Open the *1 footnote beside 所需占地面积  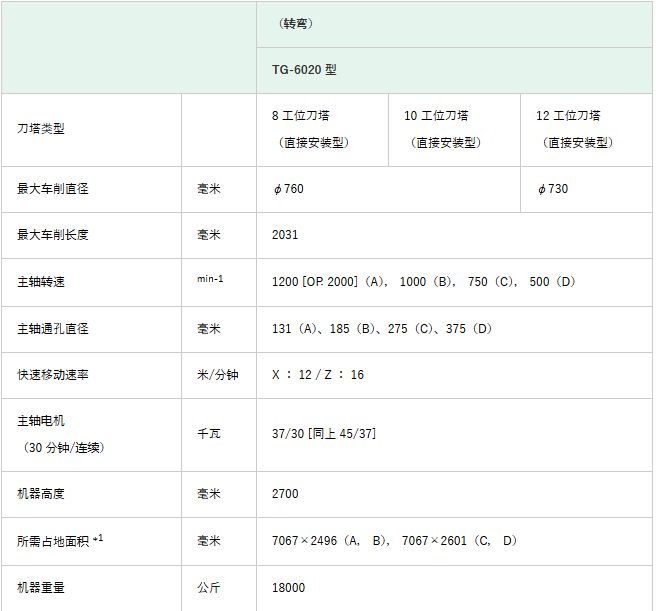(98, 538)
